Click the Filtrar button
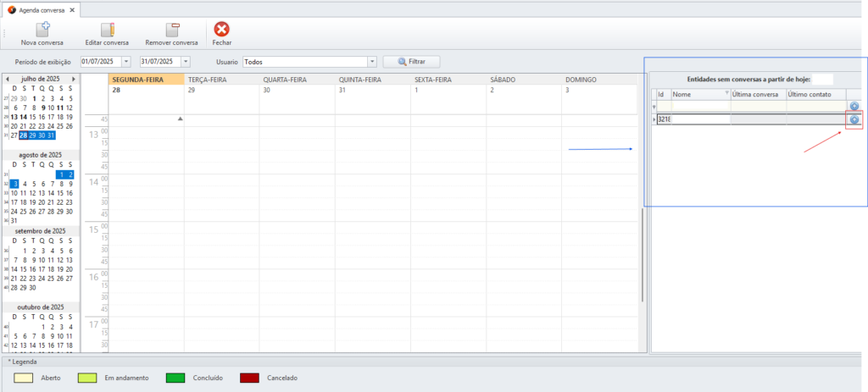Screen dimensions: 868x392 click(411, 62)
